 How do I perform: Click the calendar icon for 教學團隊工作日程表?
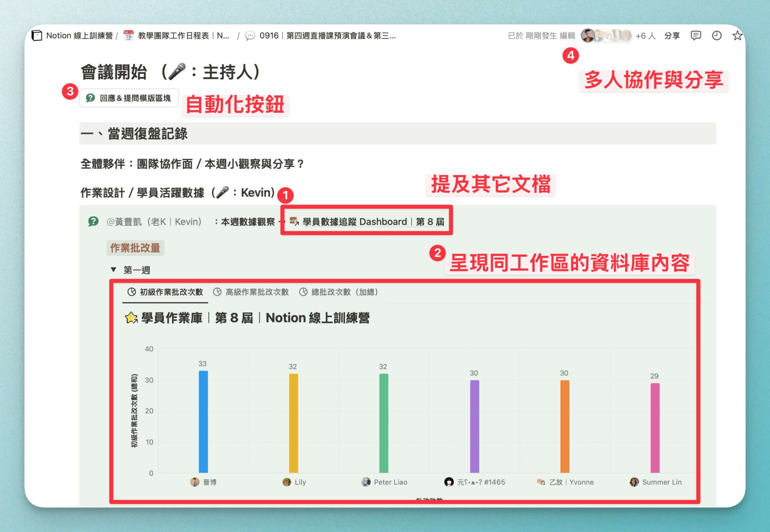click(128, 35)
